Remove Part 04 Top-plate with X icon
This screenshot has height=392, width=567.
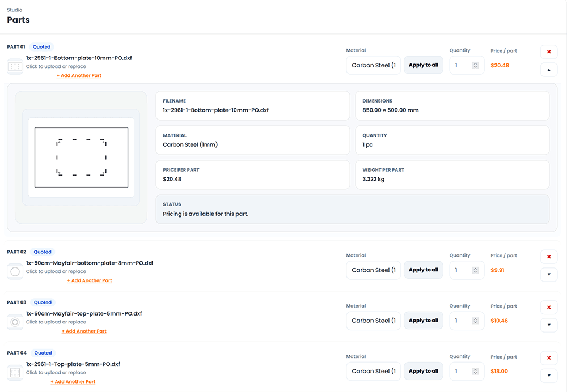pos(548,358)
